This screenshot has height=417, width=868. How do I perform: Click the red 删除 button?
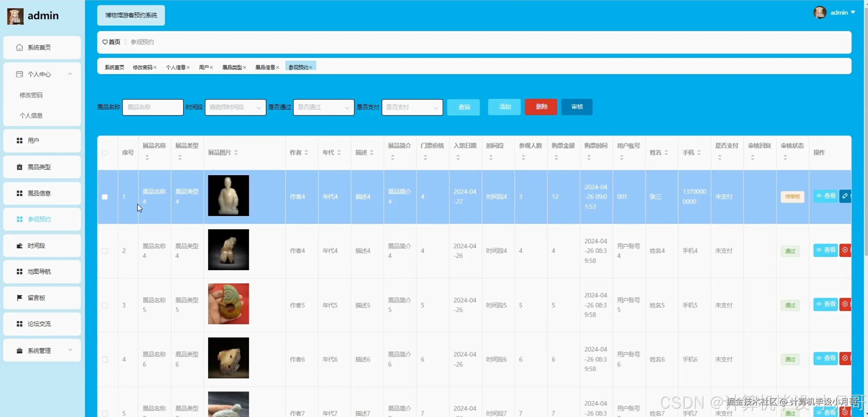541,107
